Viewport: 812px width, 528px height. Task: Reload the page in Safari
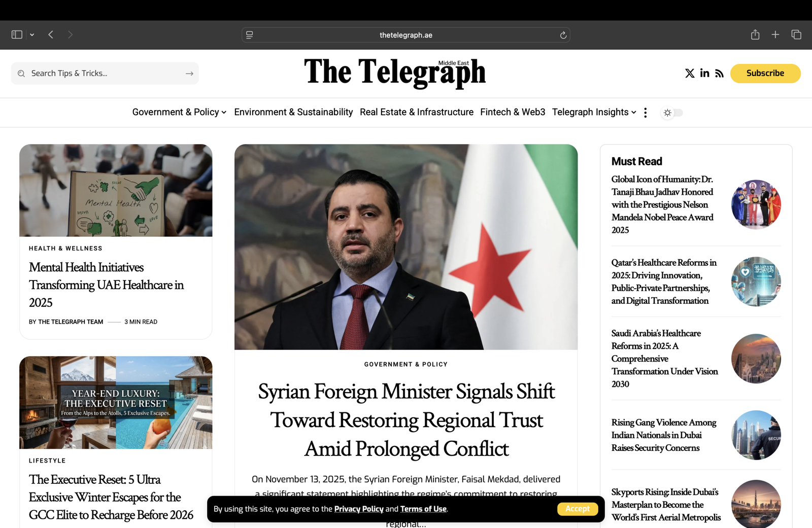(x=563, y=34)
